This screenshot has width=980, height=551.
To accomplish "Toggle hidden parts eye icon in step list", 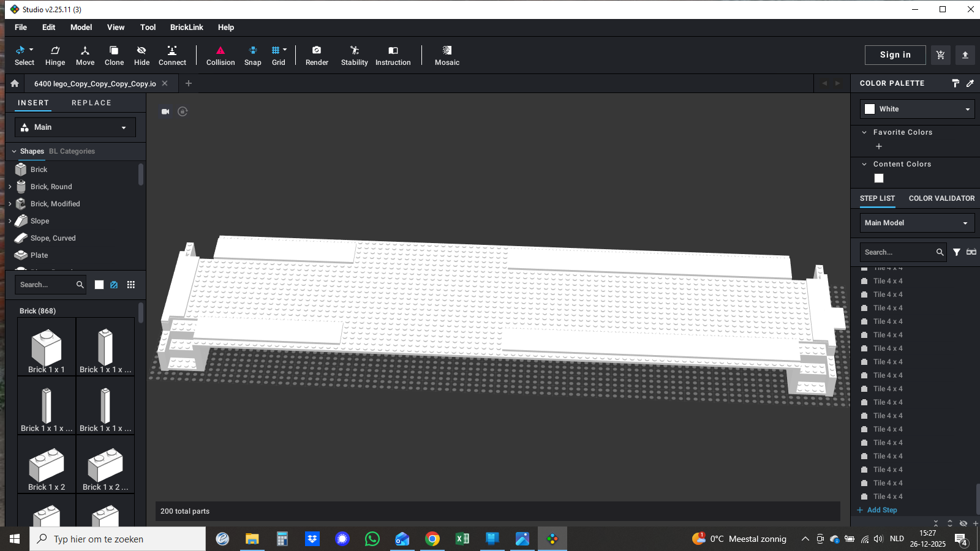I will pyautogui.click(x=963, y=523).
